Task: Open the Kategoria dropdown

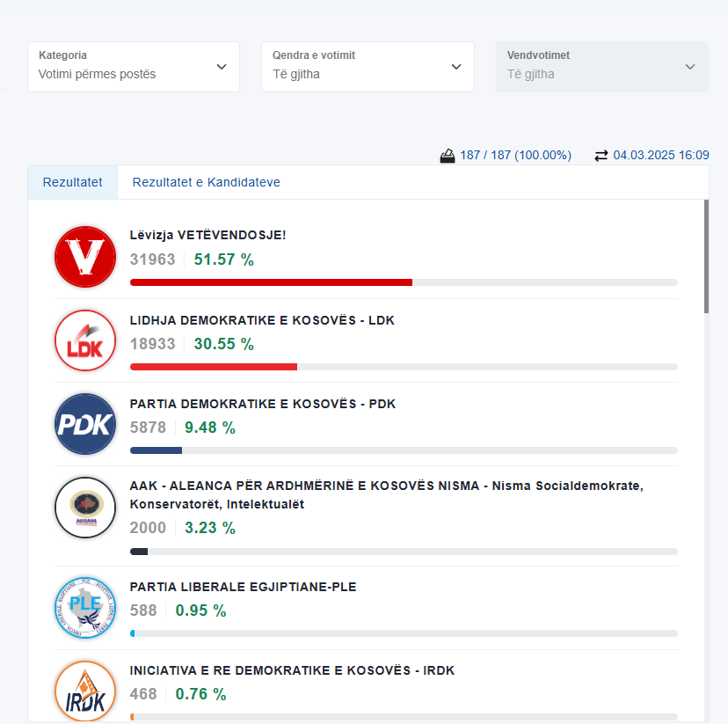Action: tap(134, 67)
